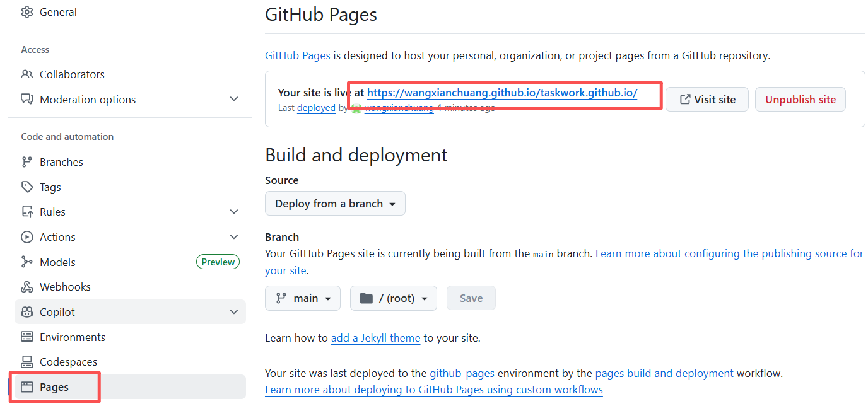This screenshot has height=406, width=868.
Task: Click the wangxianchuang avatar image
Action: tap(356, 108)
